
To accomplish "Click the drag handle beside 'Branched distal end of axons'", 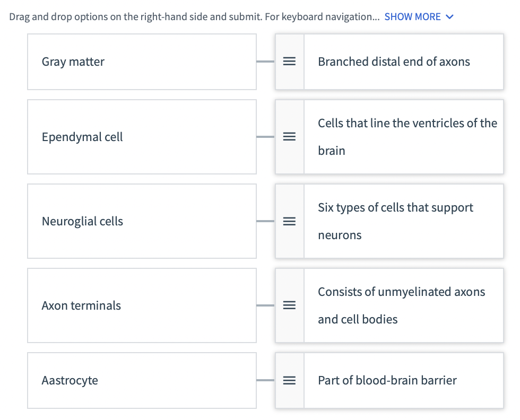I will pos(289,62).
